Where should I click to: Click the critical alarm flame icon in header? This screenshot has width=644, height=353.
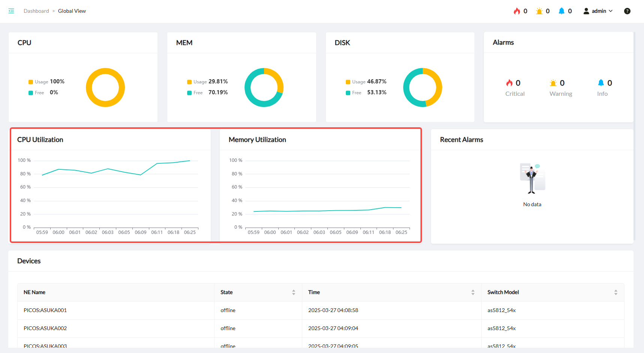coord(517,11)
